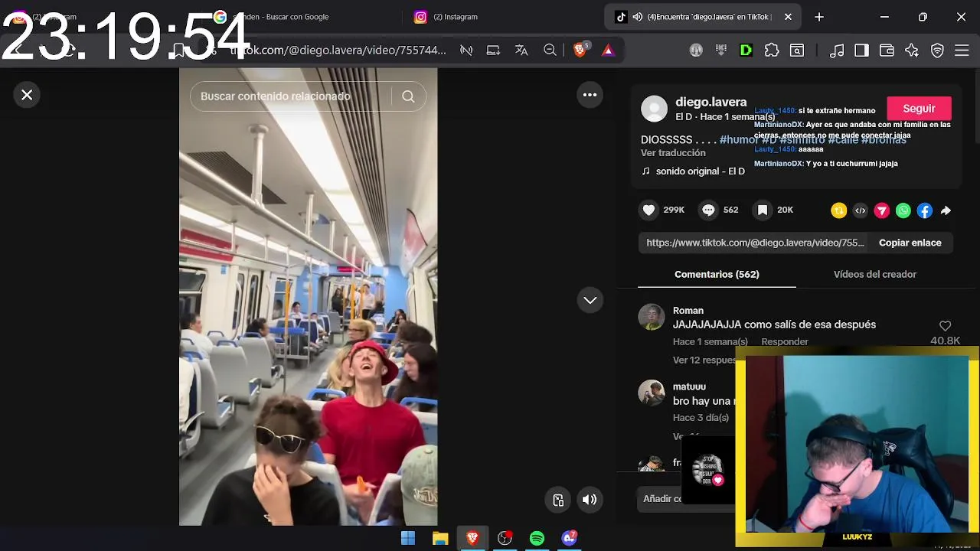Send to friends with red paper-plane icon

882,210
